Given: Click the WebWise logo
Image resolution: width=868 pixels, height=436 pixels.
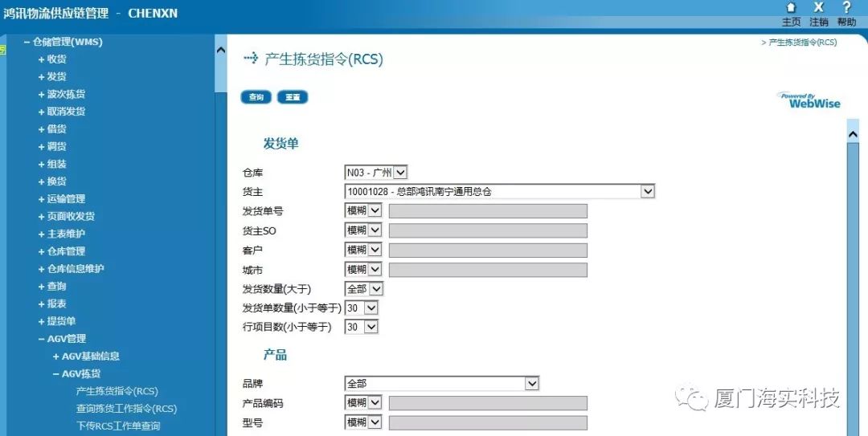Looking at the screenshot, I should pyautogui.click(x=809, y=100).
